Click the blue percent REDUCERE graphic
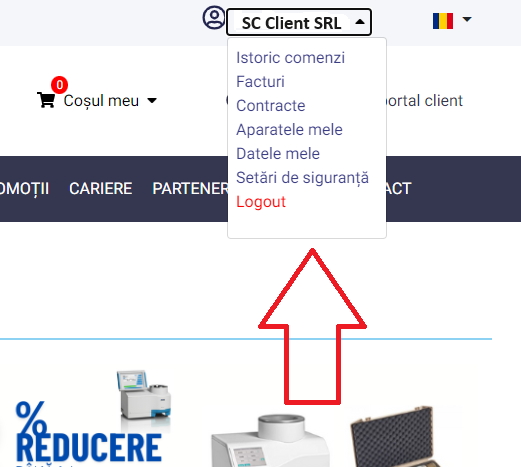The image size is (521, 467). pyautogui.click(x=88, y=433)
